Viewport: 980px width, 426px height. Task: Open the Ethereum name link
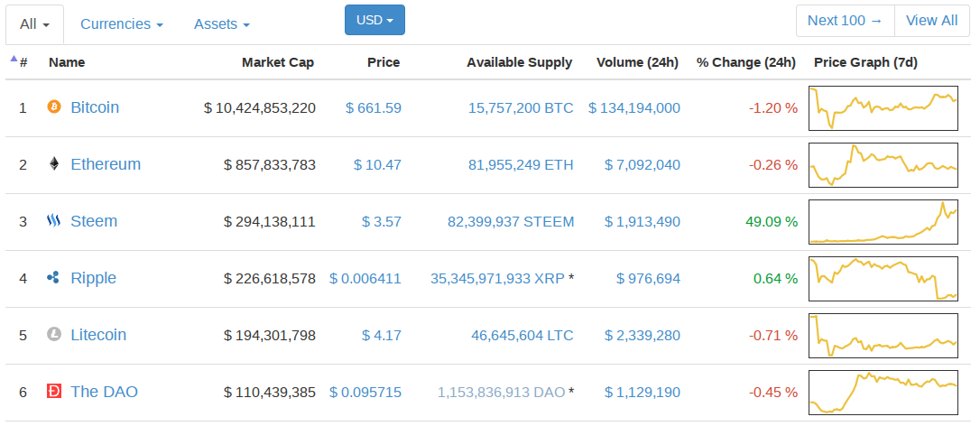106,164
